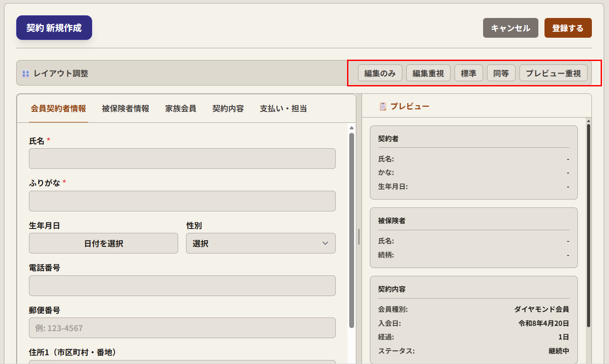
Task: Open the 支払い・担当 tab
Action: 283,109
